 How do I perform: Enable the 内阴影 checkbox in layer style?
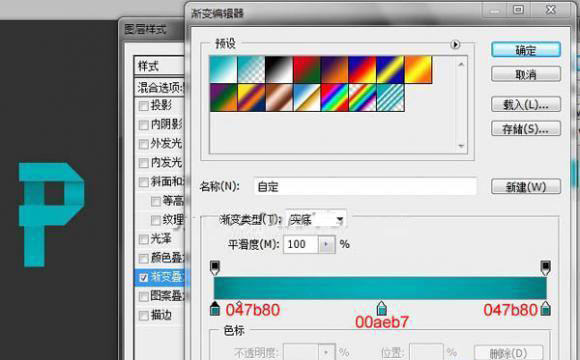pos(144,125)
